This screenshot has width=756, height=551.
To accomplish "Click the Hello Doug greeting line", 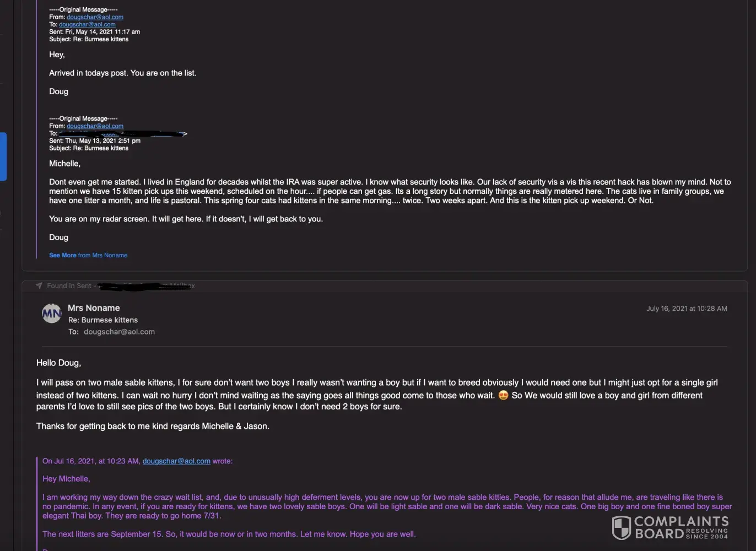I will [59, 363].
